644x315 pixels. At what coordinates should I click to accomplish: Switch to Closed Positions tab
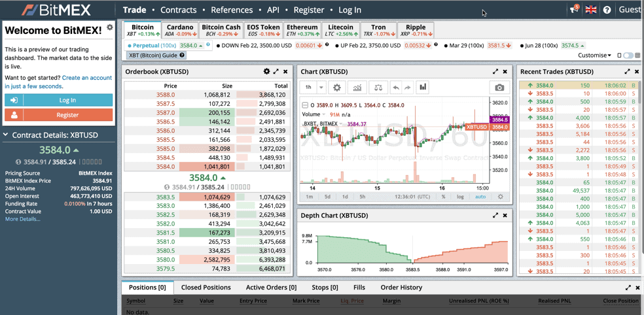[x=206, y=288]
